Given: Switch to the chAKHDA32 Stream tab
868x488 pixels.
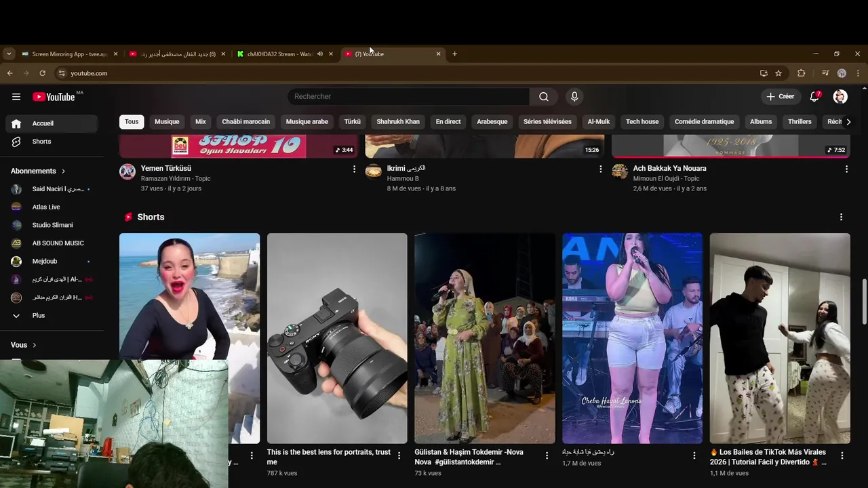Looking at the screenshot, I should 278,54.
